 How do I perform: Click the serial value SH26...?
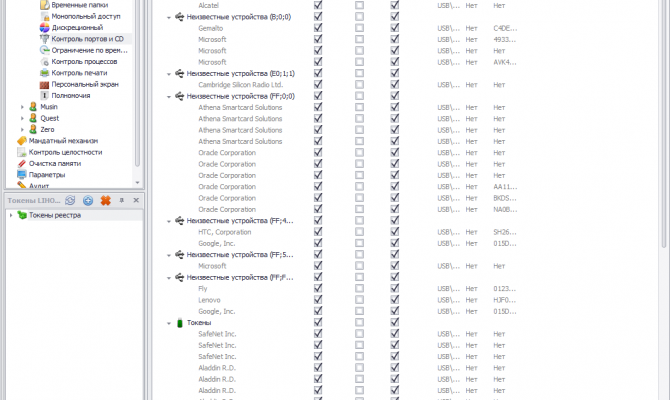point(505,232)
